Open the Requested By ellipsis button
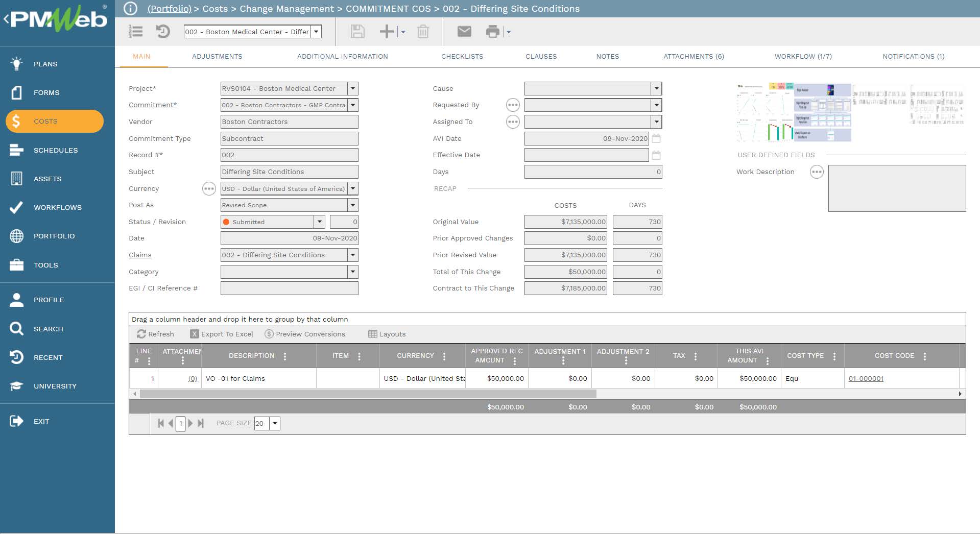The image size is (980, 534). click(x=513, y=105)
